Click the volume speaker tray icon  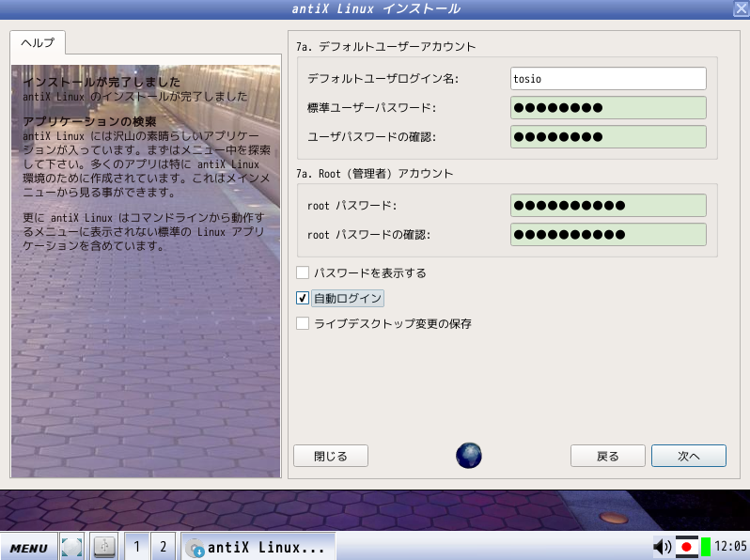click(x=663, y=546)
